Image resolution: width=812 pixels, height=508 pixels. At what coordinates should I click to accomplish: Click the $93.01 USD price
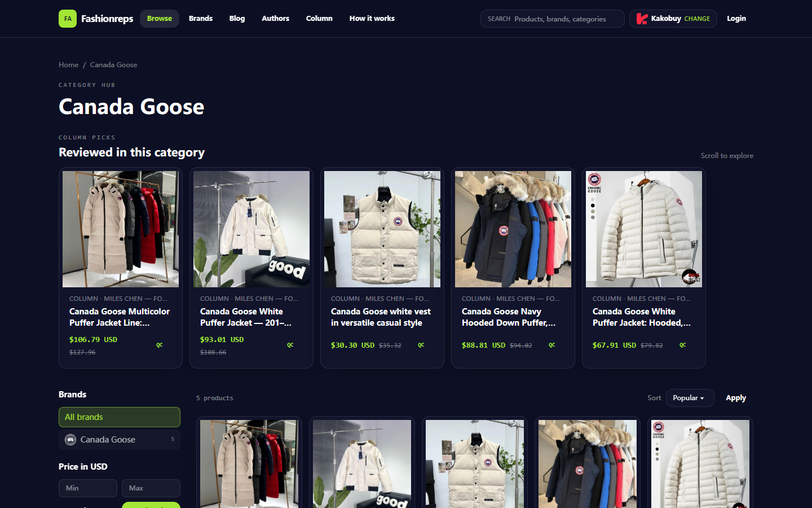tap(222, 340)
